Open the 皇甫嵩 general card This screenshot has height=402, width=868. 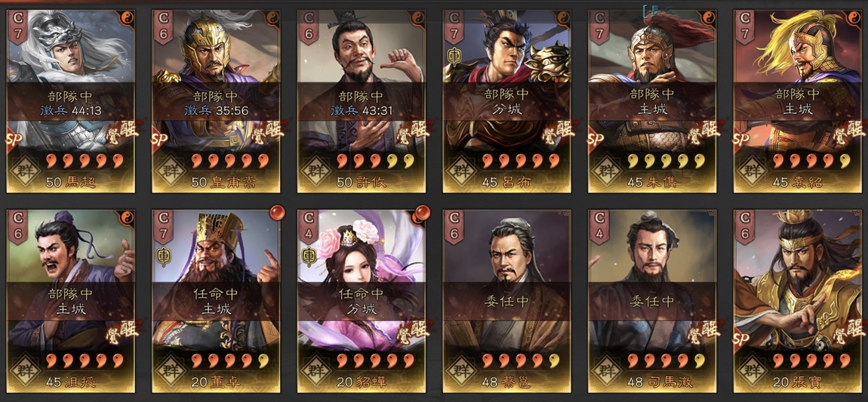pyautogui.click(x=216, y=101)
